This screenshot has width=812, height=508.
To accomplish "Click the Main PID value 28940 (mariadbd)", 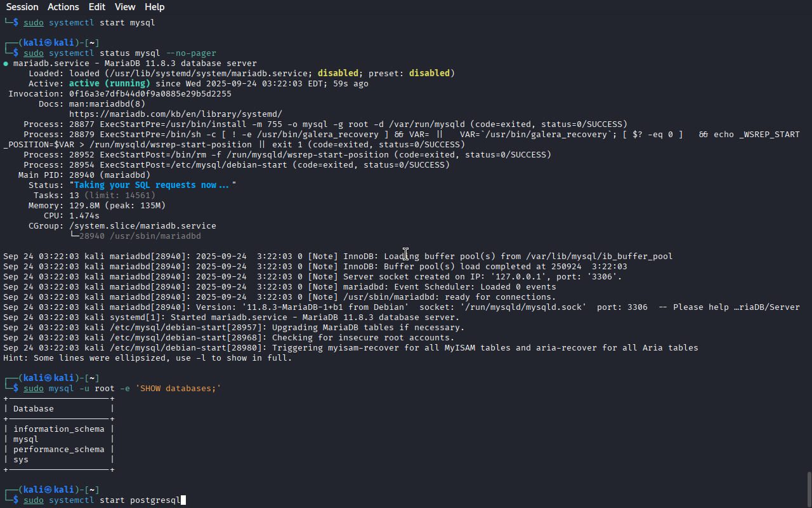I will [109, 175].
